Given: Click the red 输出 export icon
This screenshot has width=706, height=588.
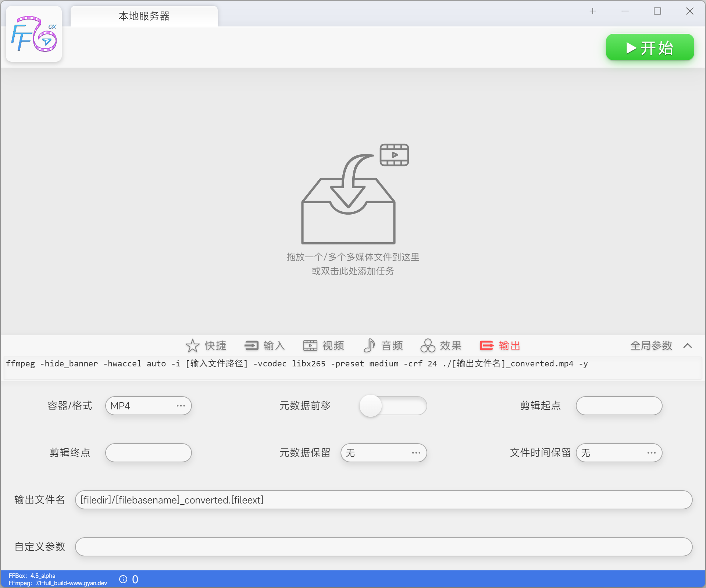Looking at the screenshot, I should pyautogui.click(x=486, y=345).
